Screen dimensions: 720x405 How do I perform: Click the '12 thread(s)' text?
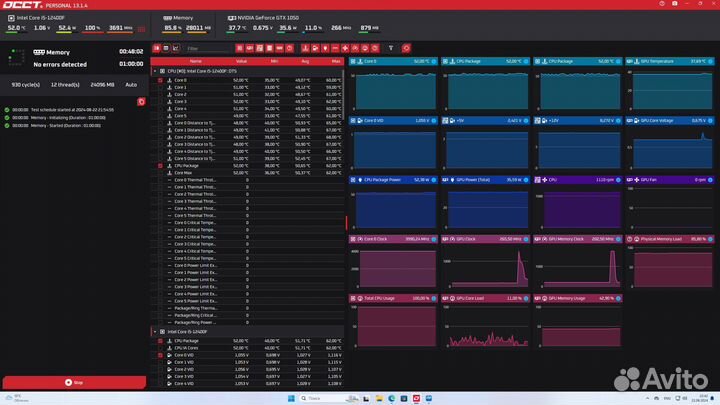(x=65, y=85)
